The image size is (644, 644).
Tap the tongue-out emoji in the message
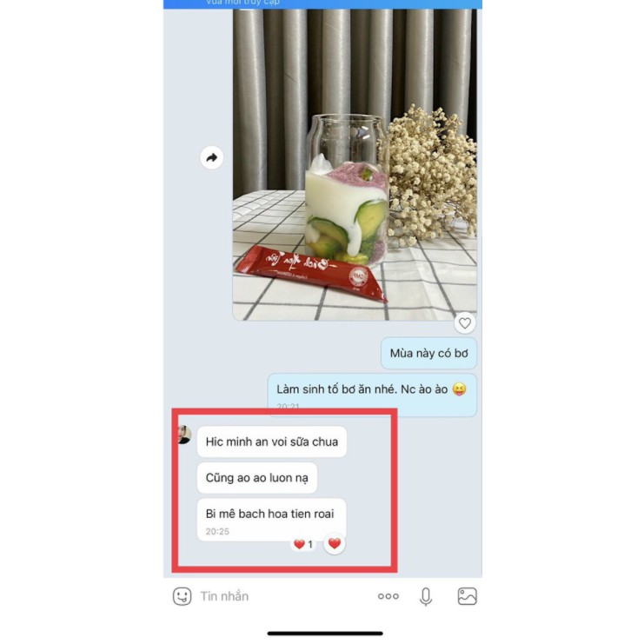pyautogui.click(x=459, y=389)
